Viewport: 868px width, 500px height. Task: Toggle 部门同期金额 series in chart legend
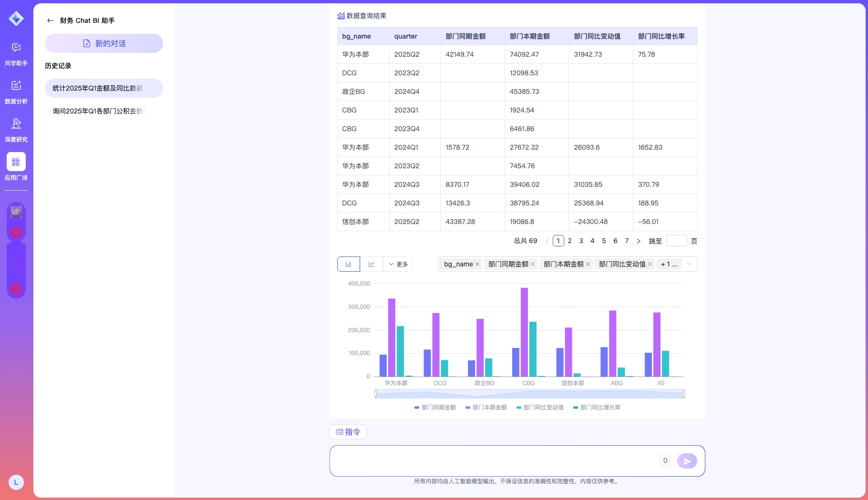pyautogui.click(x=435, y=408)
